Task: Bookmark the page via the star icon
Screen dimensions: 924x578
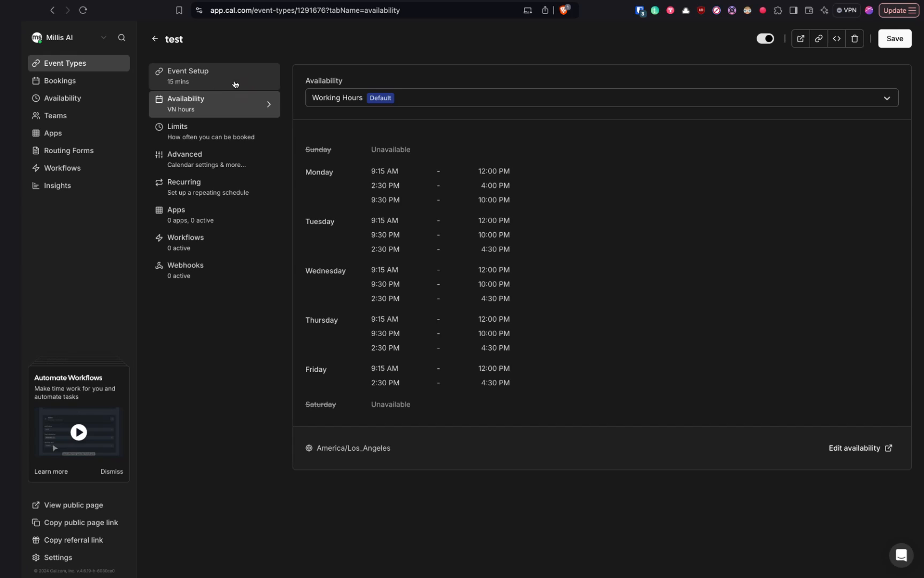Action: (179, 10)
